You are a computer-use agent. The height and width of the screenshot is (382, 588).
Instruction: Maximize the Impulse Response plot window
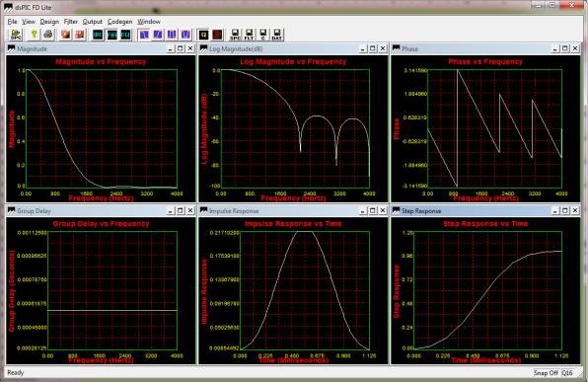tap(373, 211)
